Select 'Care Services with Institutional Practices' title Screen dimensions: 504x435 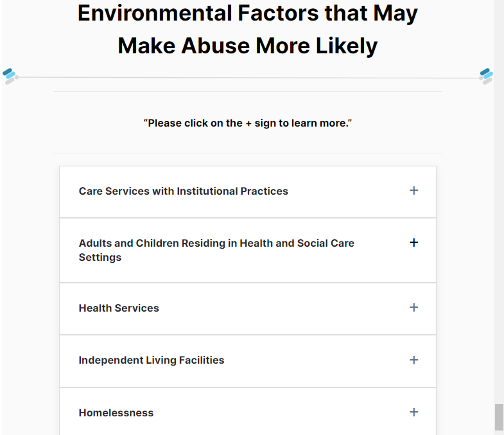183,191
